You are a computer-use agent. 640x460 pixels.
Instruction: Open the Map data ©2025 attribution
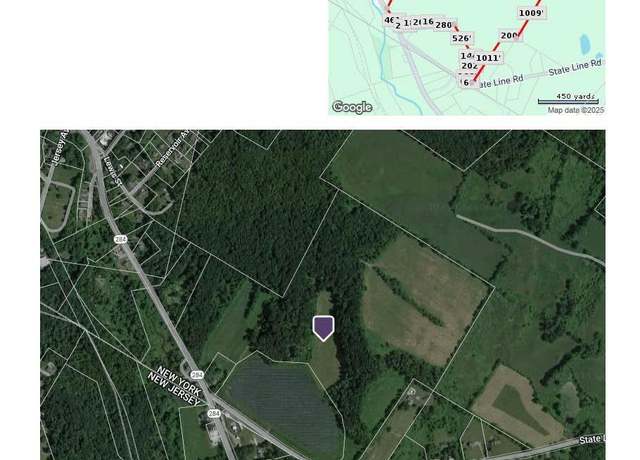coord(576,110)
